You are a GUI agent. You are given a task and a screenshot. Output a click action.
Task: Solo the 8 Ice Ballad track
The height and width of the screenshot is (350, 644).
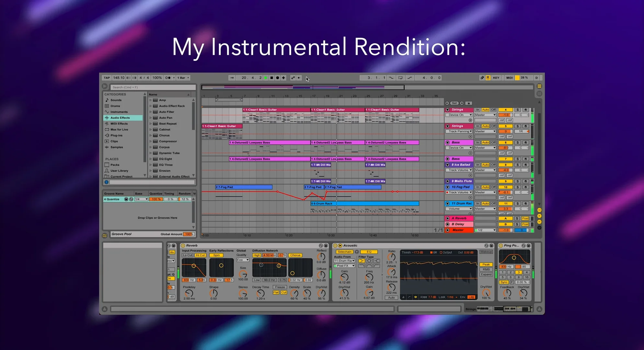click(x=518, y=165)
